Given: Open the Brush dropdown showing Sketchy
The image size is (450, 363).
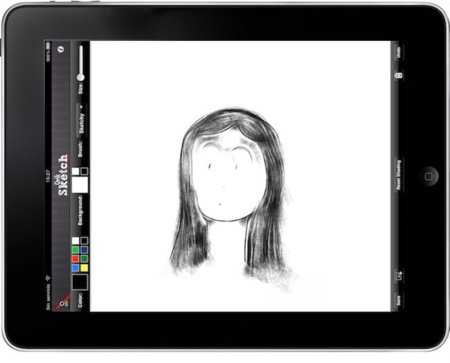Looking at the screenshot, I should click(81, 120).
